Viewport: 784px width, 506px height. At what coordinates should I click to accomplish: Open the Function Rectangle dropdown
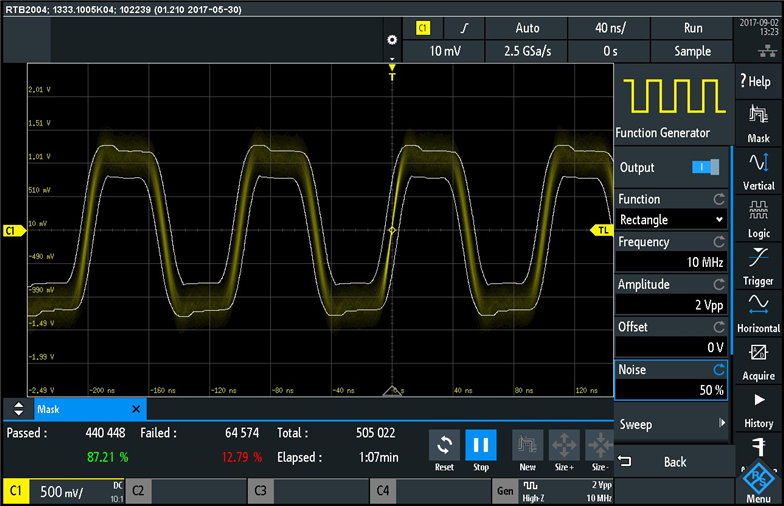(670, 220)
